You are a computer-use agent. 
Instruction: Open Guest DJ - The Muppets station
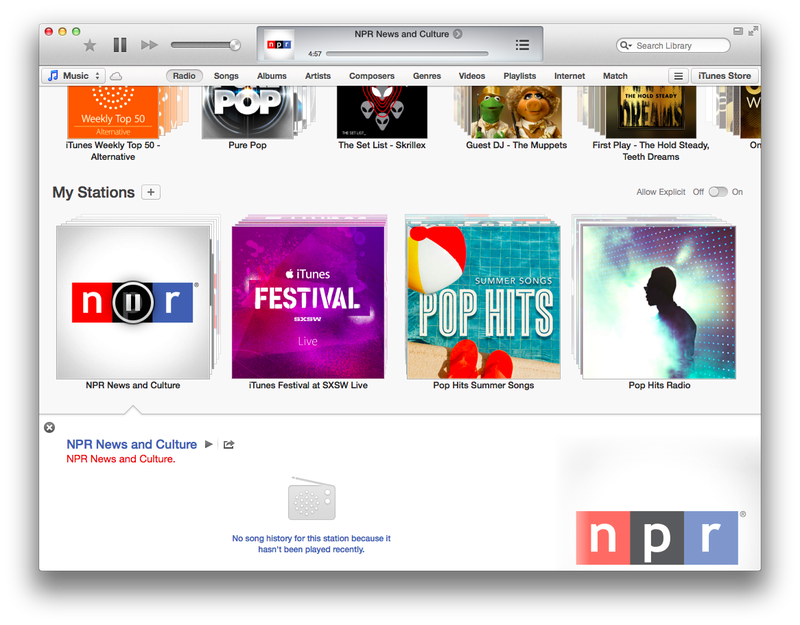tap(516, 112)
